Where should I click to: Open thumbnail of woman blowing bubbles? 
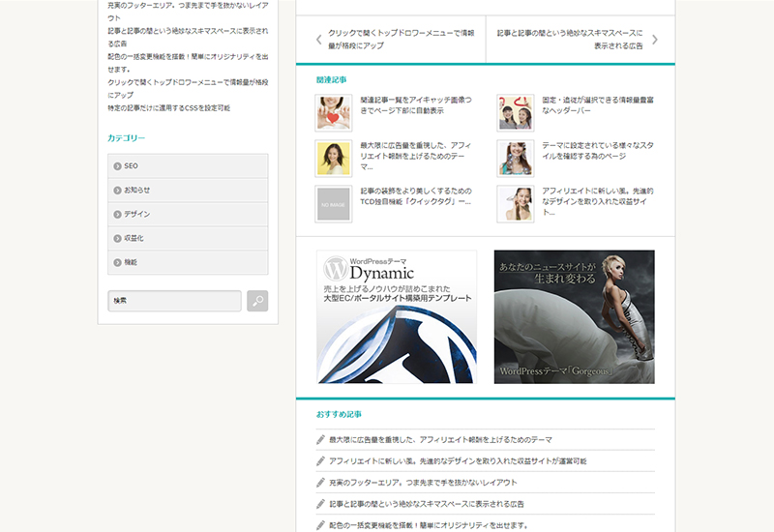[516, 159]
